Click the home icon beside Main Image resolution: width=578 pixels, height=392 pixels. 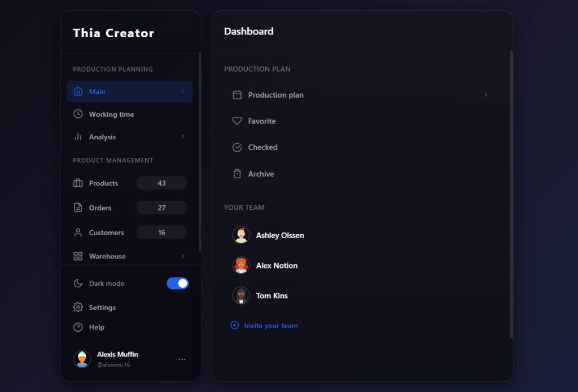point(78,91)
